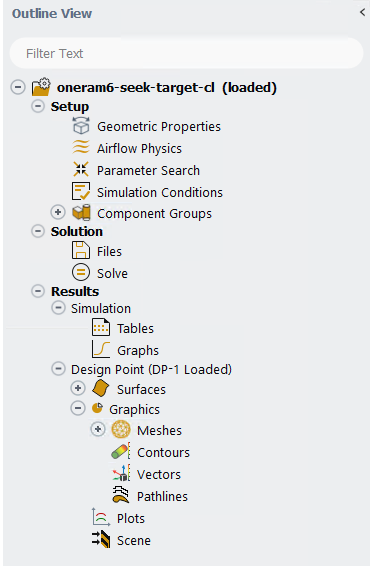Select the Airflow Physics wave icon
The width and height of the screenshot is (372, 566).
(x=81, y=148)
